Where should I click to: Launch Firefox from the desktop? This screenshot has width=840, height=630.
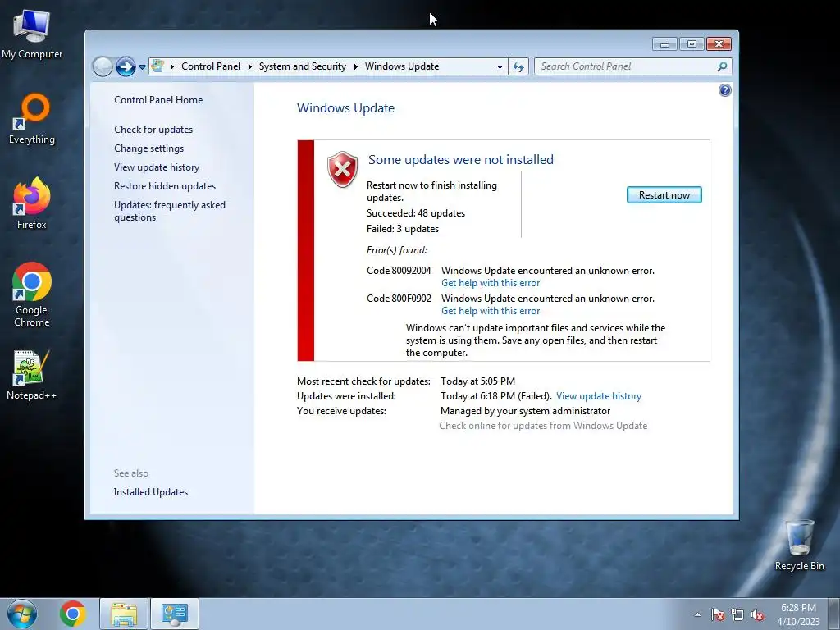click(x=32, y=203)
